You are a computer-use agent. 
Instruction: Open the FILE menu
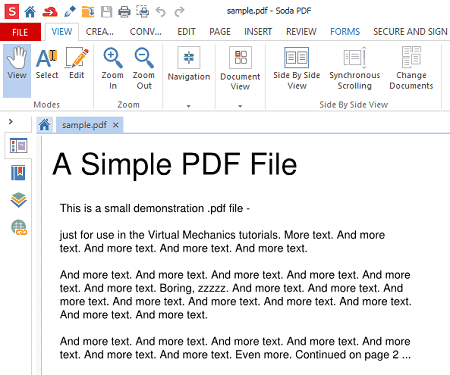(20, 32)
